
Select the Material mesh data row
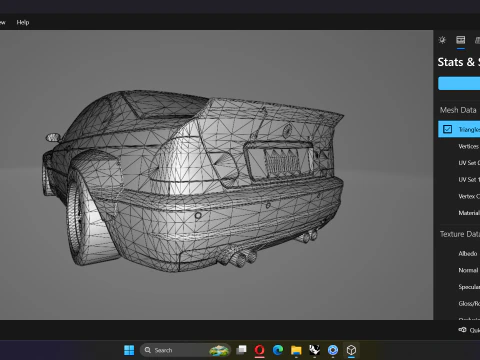pos(469,213)
